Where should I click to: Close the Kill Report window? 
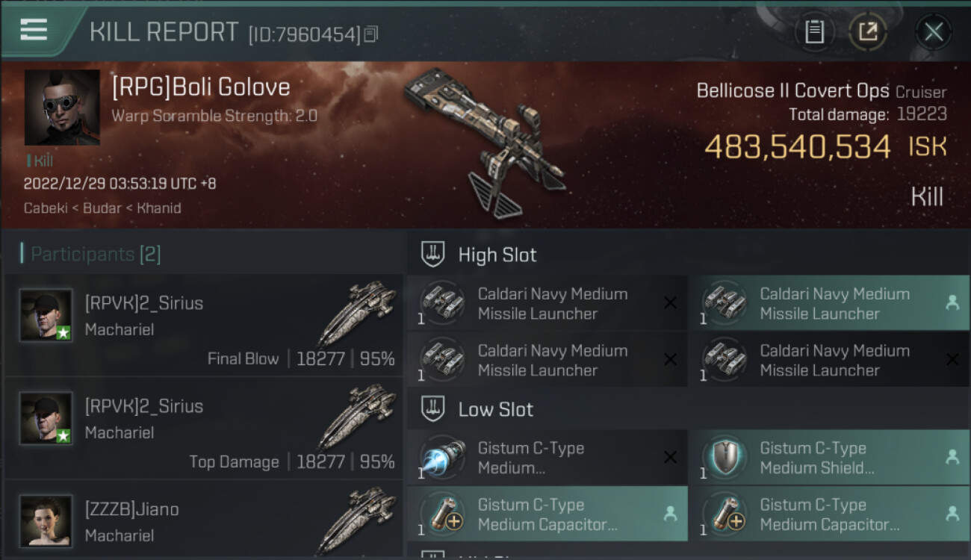[933, 32]
